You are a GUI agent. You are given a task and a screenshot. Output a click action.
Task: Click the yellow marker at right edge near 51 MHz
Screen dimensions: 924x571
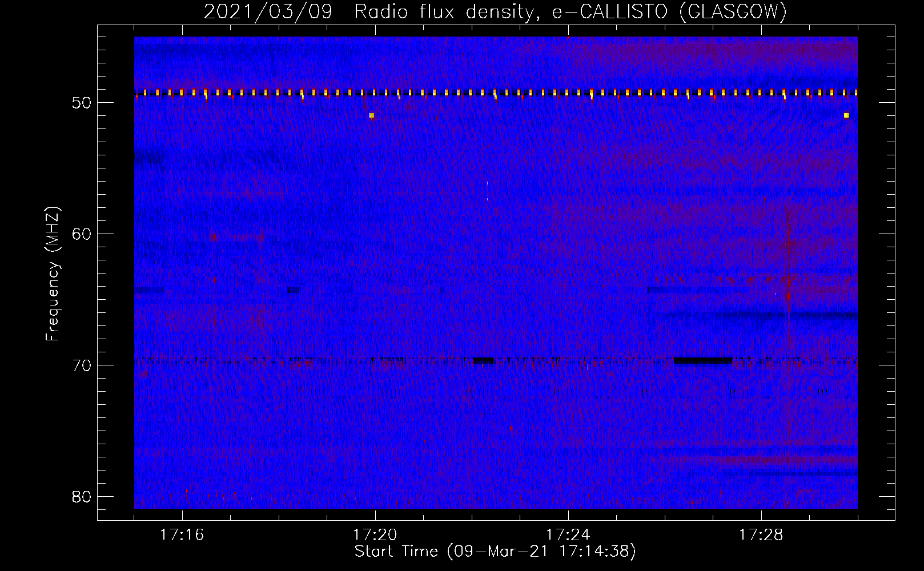tap(846, 115)
